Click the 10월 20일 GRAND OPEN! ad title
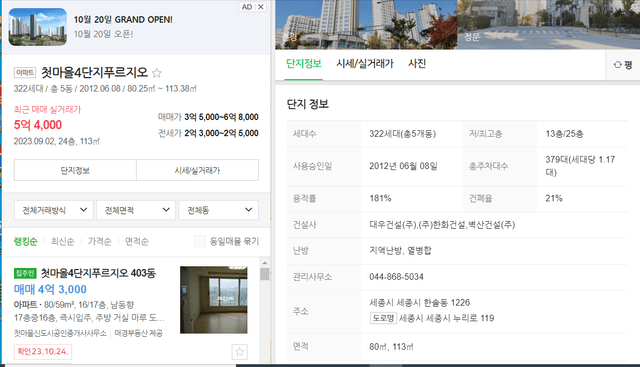Screen dimensions: 640x367 [x=123, y=20]
